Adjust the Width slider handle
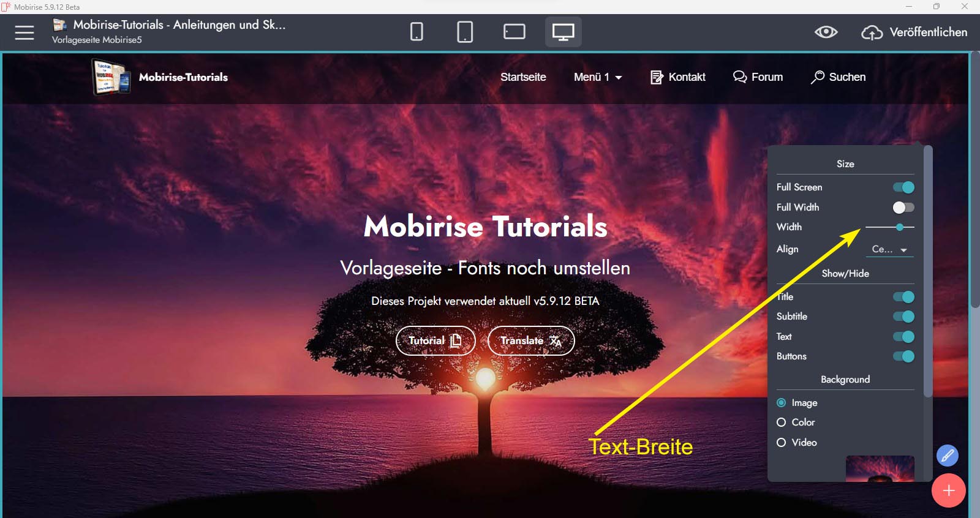Image resolution: width=980 pixels, height=518 pixels. (x=900, y=227)
